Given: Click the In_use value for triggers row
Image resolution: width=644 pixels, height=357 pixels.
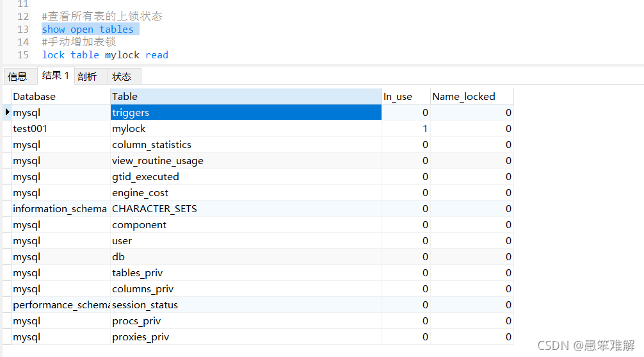Looking at the screenshot, I should tap(406, 112).
